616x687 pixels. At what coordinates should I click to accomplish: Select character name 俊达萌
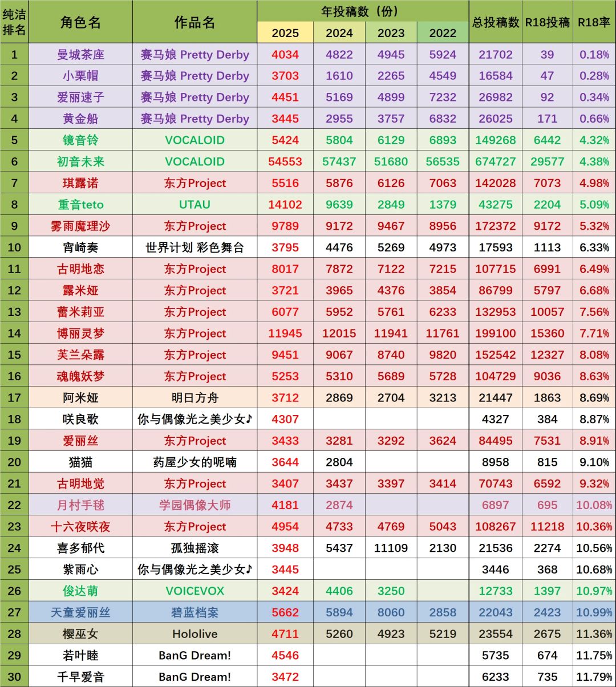point(80,591)
